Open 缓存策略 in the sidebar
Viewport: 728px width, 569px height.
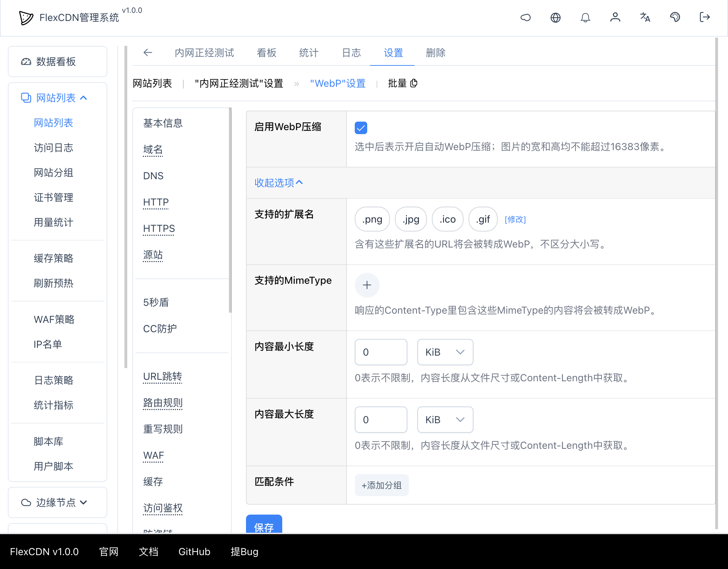tap(53, 258)
